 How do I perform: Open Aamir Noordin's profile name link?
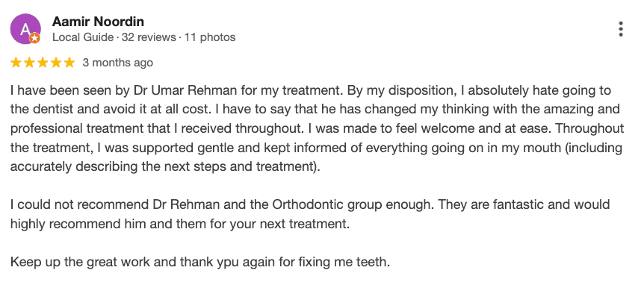pyautogui.click(x=98, y=22)
